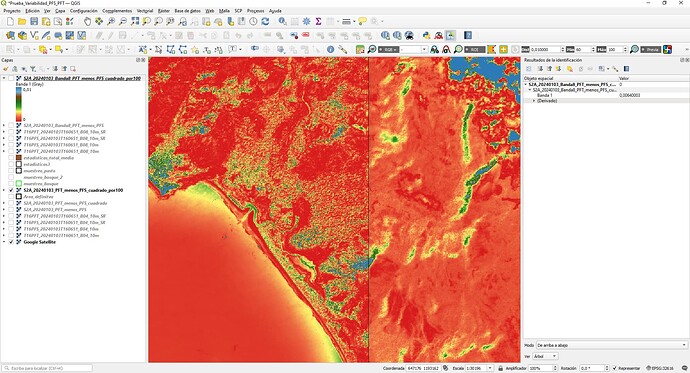Viewport: 690px width, 373px height.
Task: Select the Pan Map hand tool
Action: point(87,21)
